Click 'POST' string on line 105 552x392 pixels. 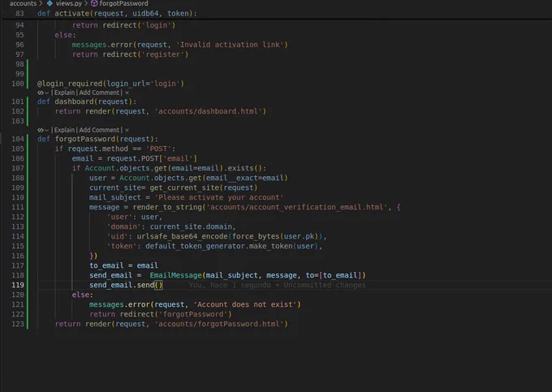(x=158, y=149)
